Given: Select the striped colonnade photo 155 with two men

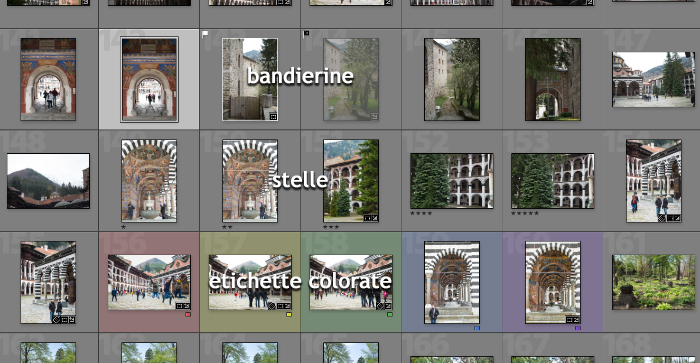Looking at the screenshot, I should [x=48, y=282].
